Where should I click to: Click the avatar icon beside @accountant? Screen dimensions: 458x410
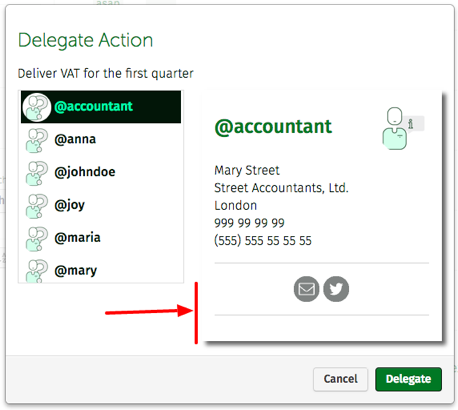coord(37,107)
